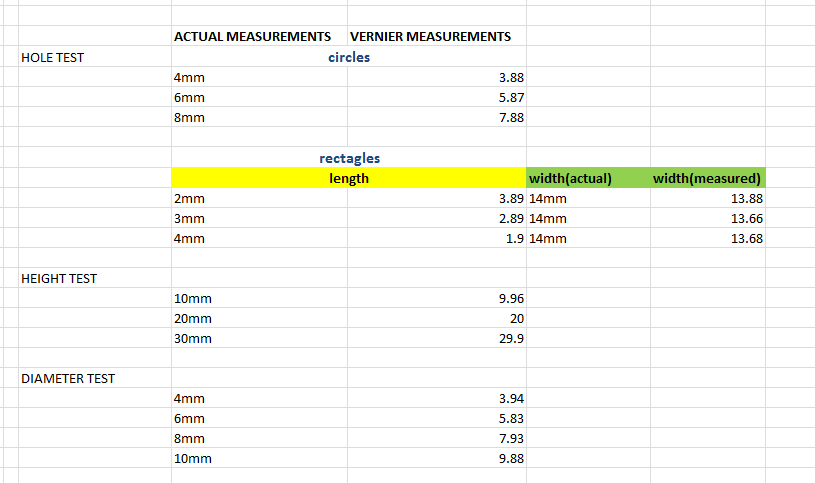
Task: Click the cell with value 3.88
Action: tap(437, 77)
